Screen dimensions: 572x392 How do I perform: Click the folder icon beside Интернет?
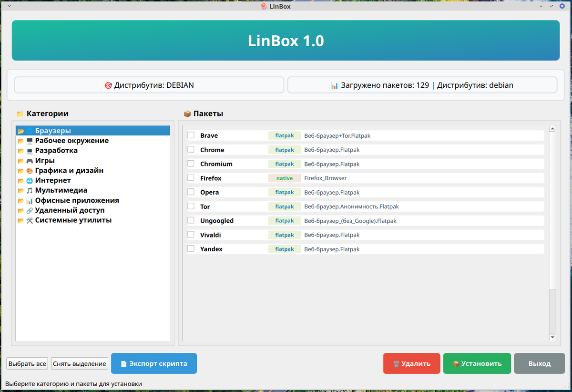[x=20, y=181]
